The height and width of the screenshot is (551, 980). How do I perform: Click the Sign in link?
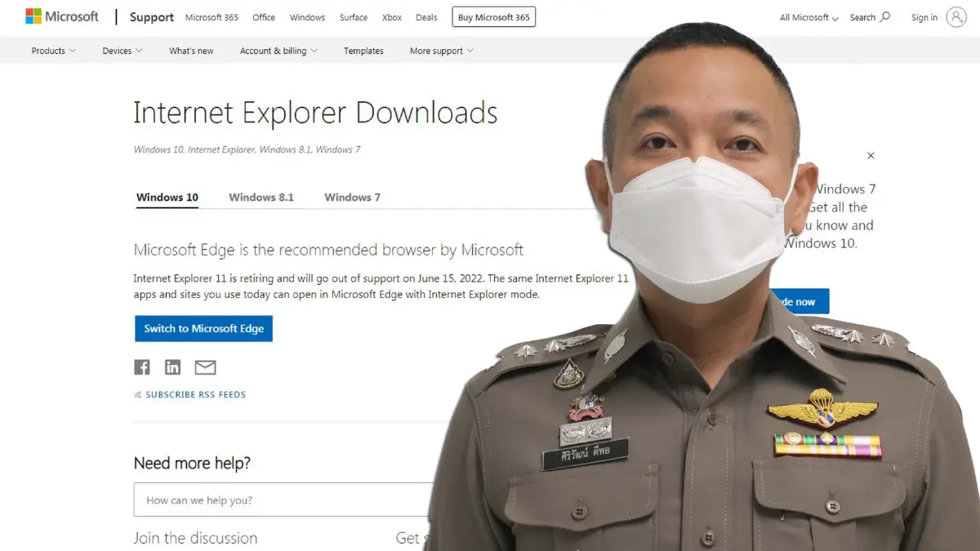point(924,17)
